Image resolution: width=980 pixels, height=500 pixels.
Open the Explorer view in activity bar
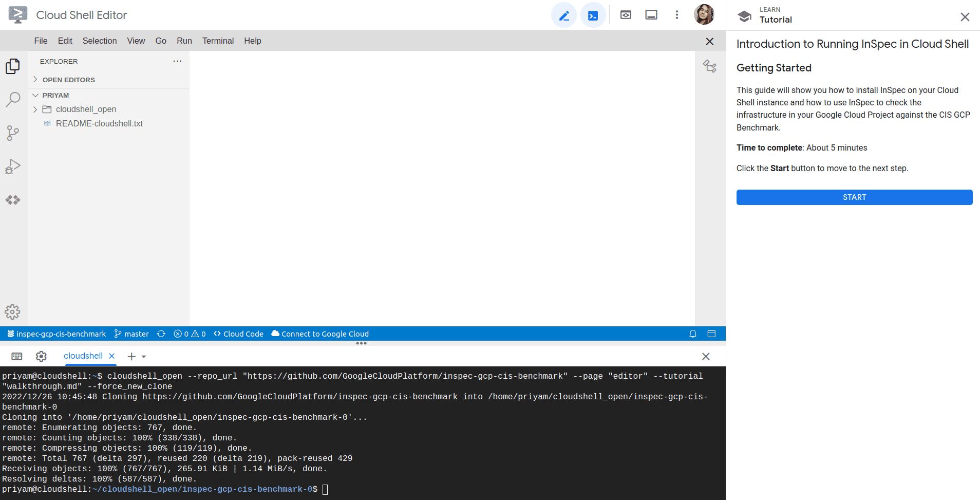point(13,66)
